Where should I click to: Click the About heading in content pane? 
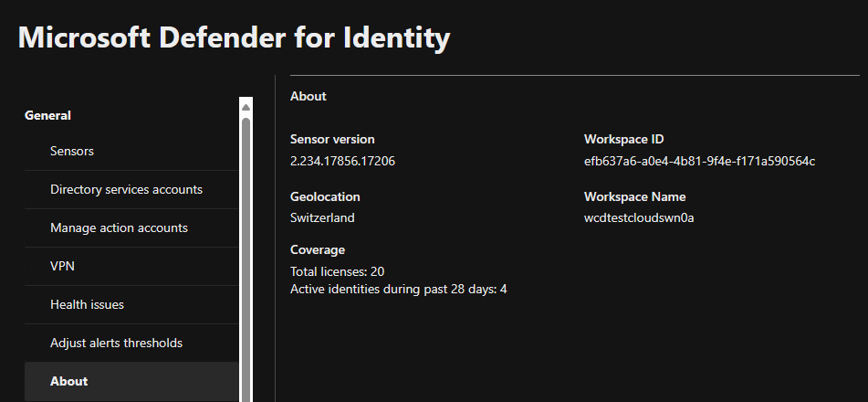point(309,97)
